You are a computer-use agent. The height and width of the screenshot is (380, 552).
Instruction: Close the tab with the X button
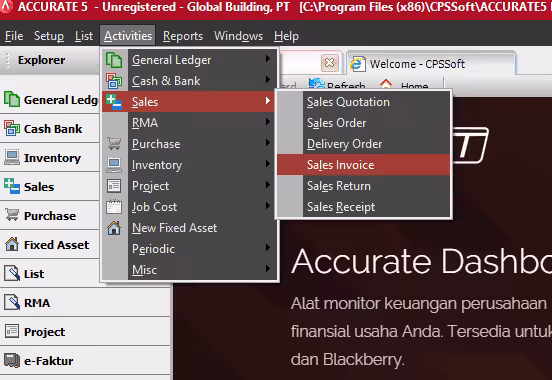330,63
